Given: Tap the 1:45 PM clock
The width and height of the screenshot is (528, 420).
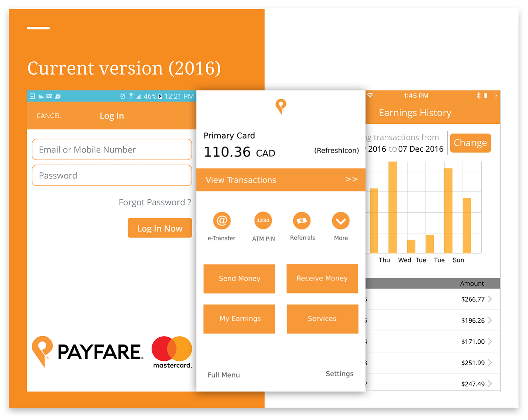Looking at the screenshot, I should tap(416, 96).
